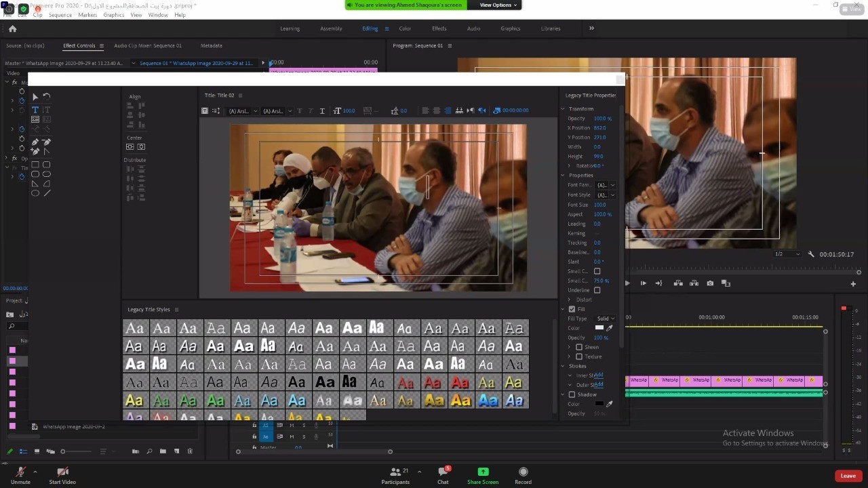Choose the Line drawing tool
This screenshot has height=488, width=868.
pos(47,193)
